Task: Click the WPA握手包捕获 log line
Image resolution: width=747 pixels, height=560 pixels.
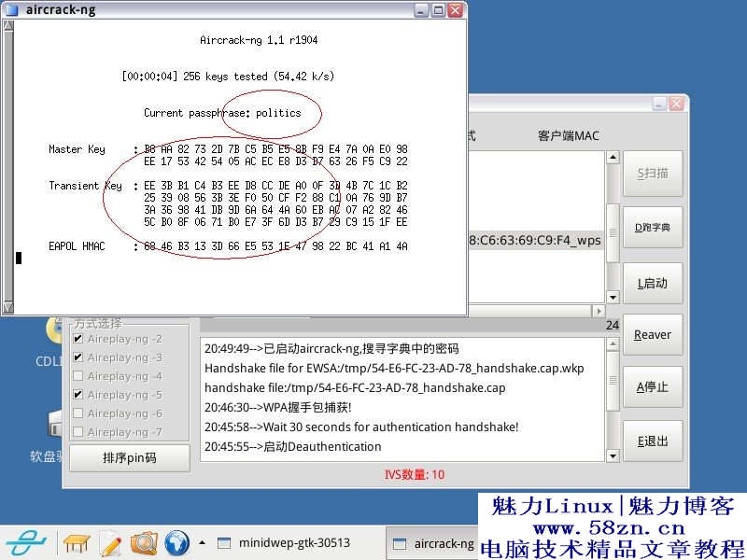Action: (277, 407)
